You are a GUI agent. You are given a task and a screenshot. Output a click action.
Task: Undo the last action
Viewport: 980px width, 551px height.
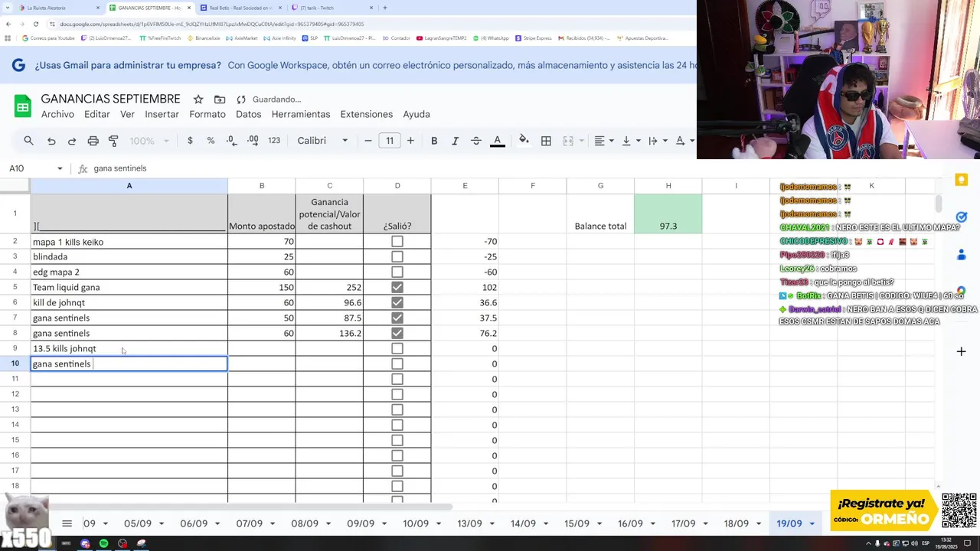51,141
